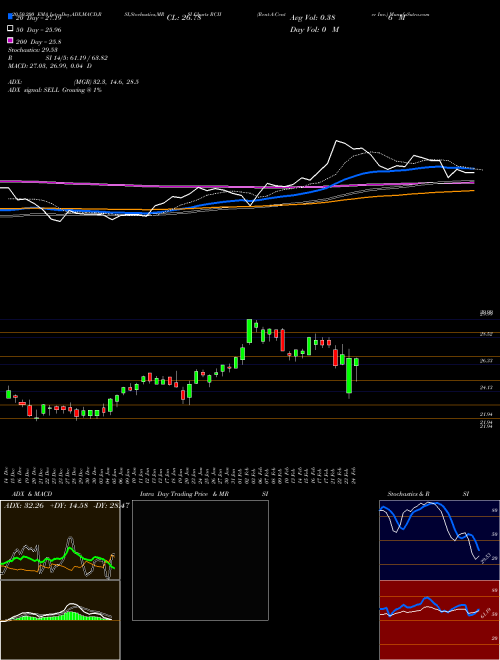Click the empty Intra Day Trading Price box
Screen dimensions: 500x660
coord(200,560)
